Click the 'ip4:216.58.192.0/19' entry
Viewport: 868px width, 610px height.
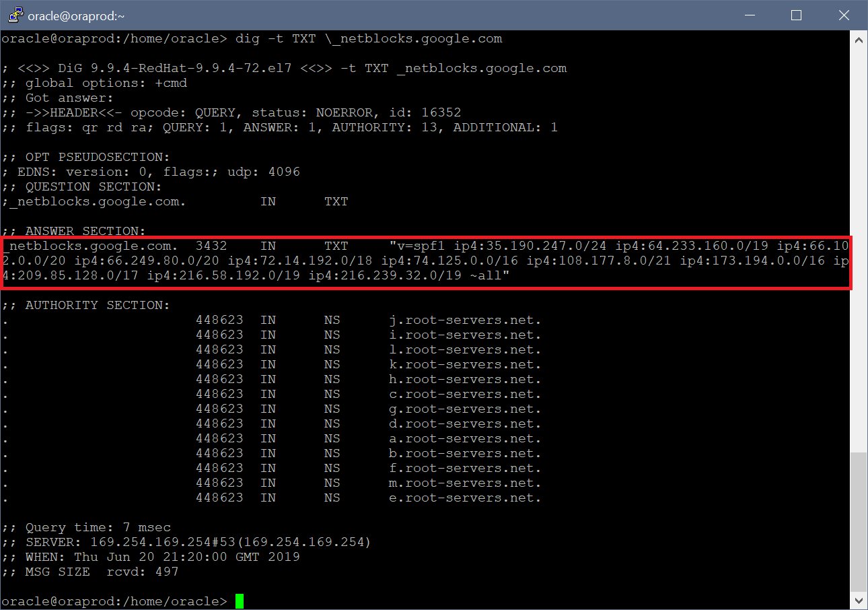[x=223, y=275]
